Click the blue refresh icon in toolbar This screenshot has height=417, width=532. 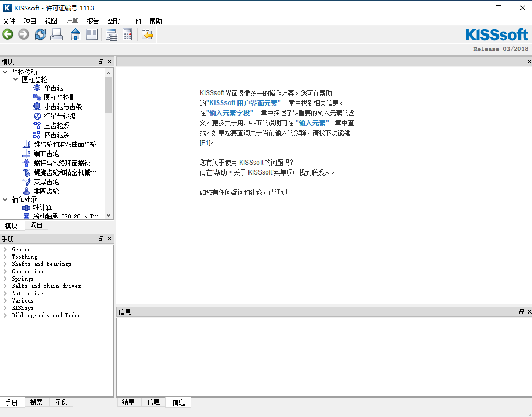point(40,34)
